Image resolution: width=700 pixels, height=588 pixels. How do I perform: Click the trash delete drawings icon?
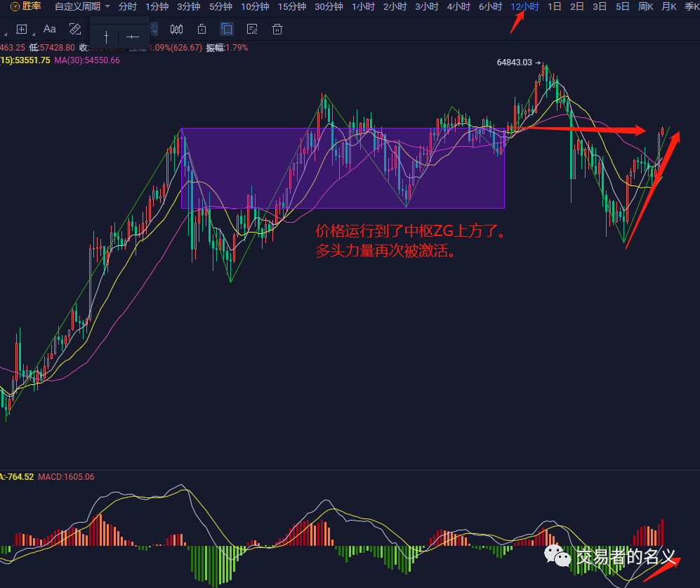coord(277,29)
